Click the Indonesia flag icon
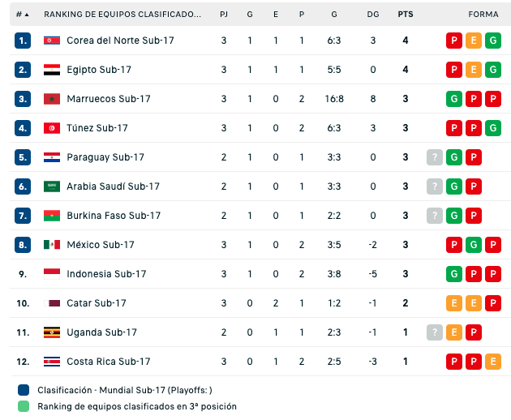 [x=52, y=274]
